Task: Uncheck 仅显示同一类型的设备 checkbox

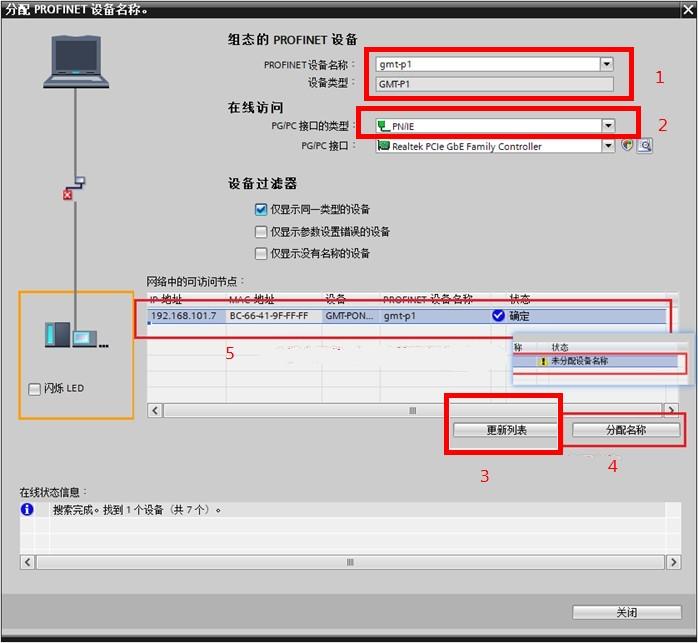Action: (261, 210)
